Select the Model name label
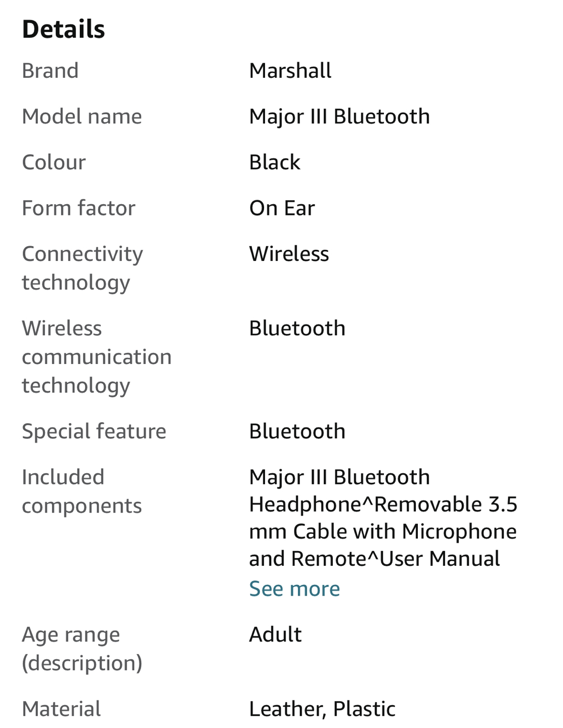 pyautogui.click(x=82, y=117)
